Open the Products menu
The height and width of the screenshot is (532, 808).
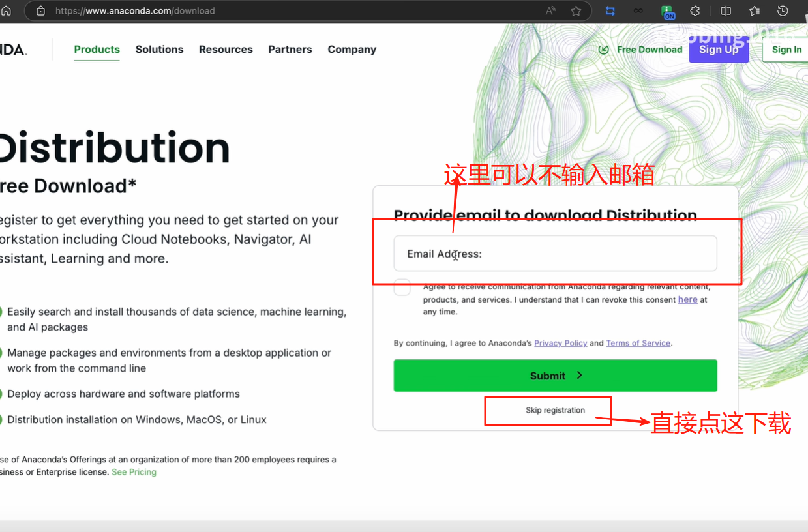[97, 50]
